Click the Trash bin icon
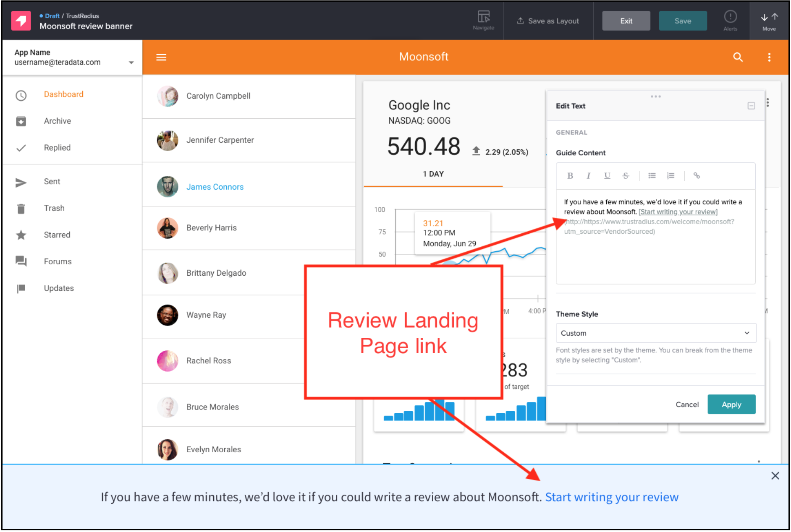Image resolution: width=791 pixels, height=532 pixels. point(21,209)
